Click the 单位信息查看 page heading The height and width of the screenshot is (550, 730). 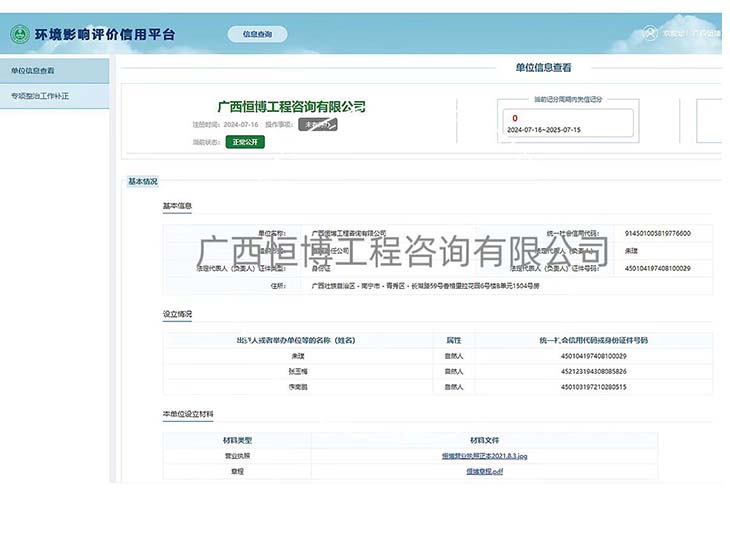pyautogui.click(x=543, y=68)
